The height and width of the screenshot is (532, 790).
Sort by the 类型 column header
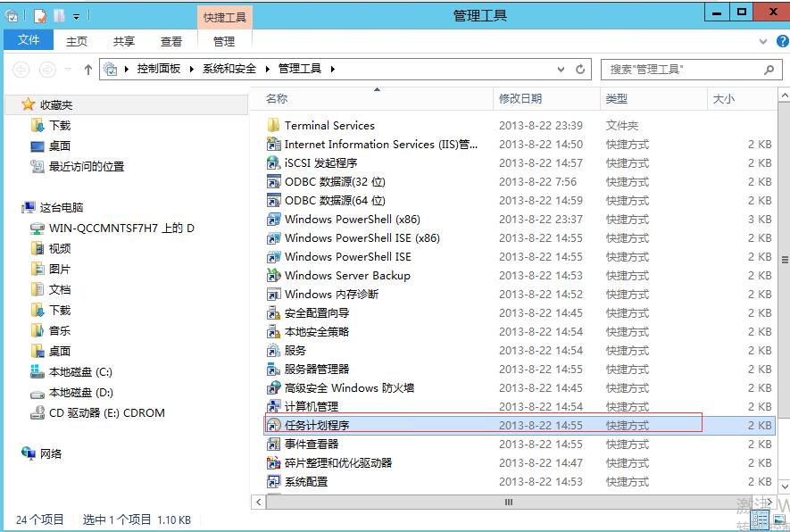(x=653, y=98)
